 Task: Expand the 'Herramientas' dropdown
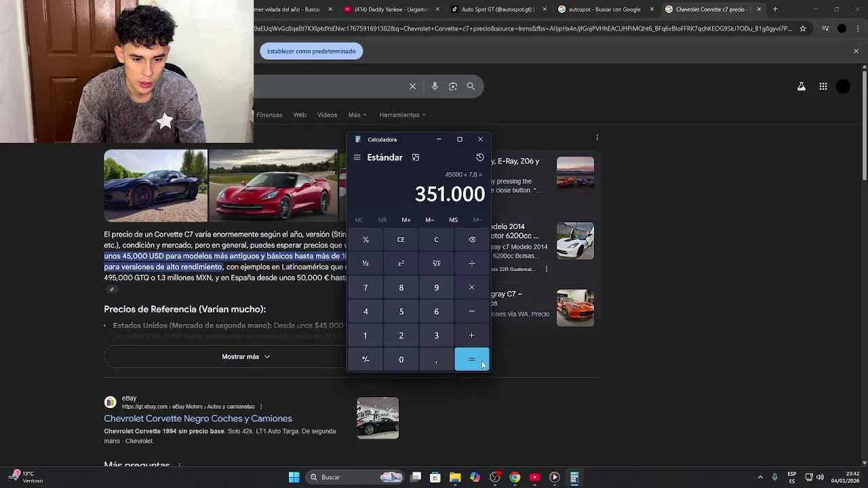[x=403, y=115]
